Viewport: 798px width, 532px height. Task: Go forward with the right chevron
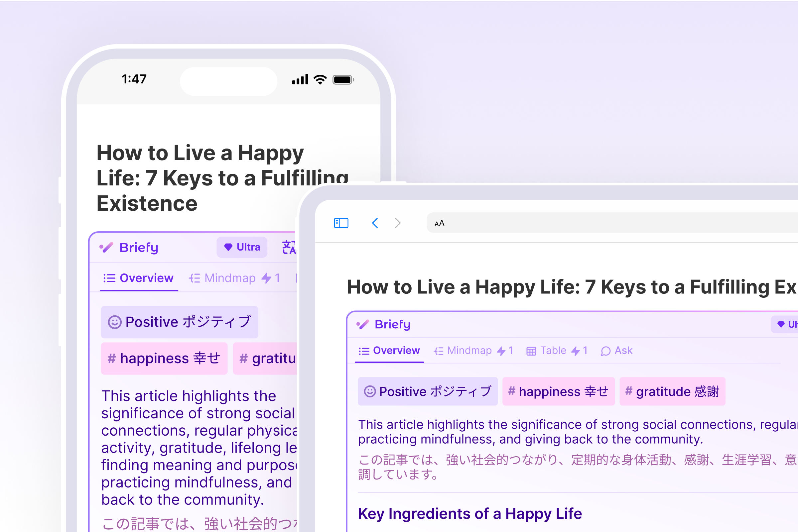point(398,223)
